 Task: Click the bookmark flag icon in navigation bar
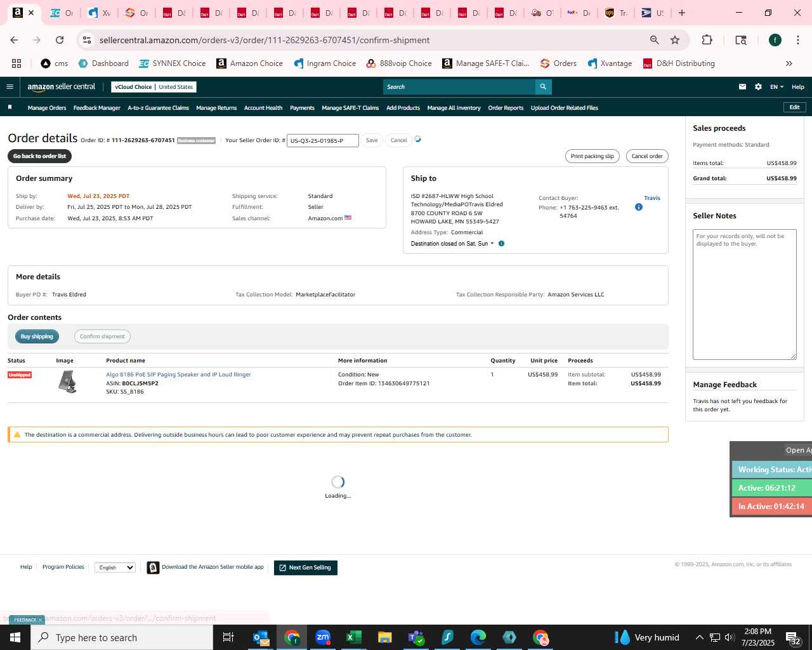[x=10, y=107]
